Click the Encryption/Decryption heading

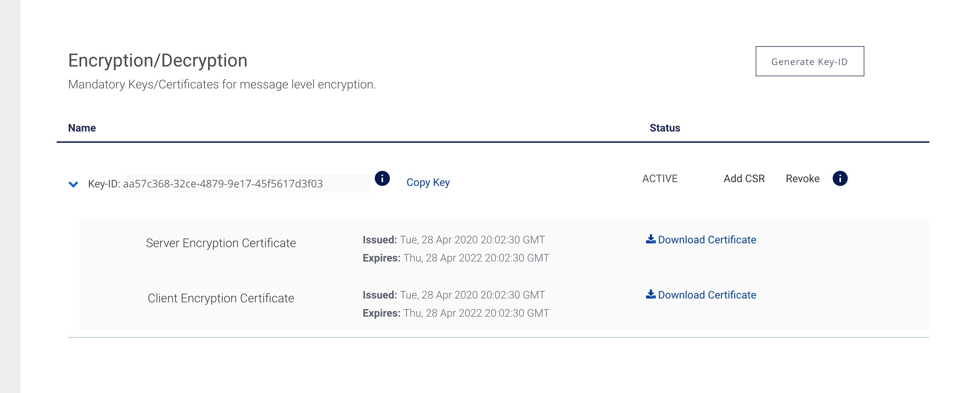click(158, 60)
